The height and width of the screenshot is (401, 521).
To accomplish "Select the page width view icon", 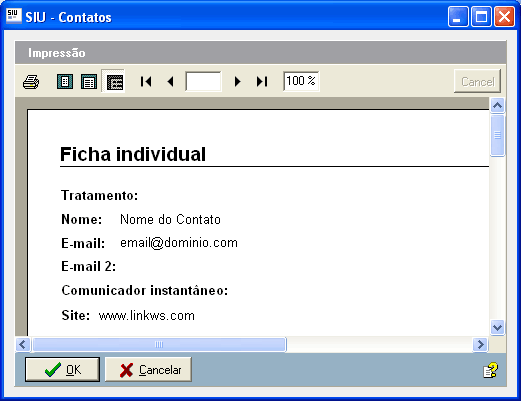I will pyautogui.click(x=89, y=82).
